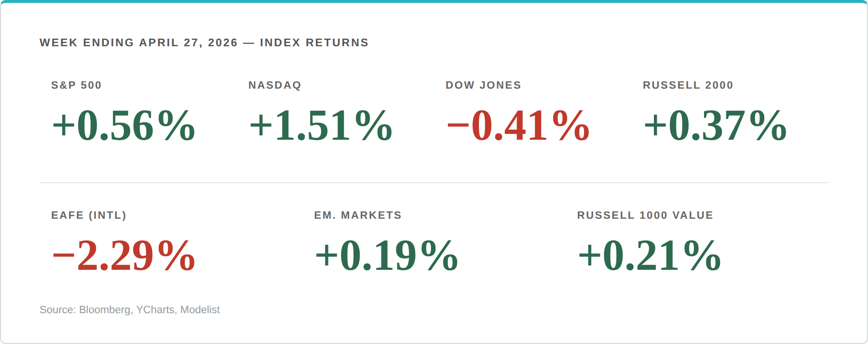Click YCharts in the source line
Screen dimensions: 868x344
[x=155, y=310]
